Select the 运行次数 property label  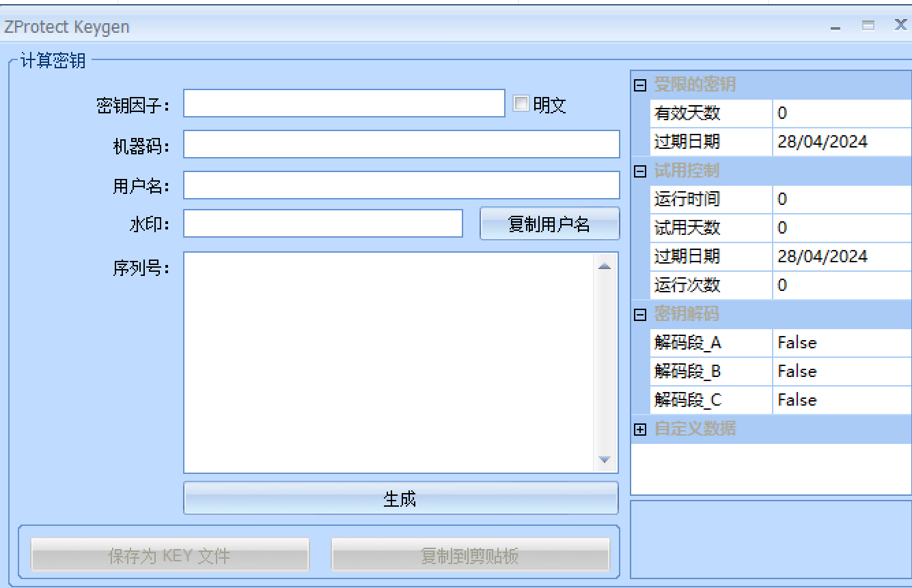[x=687, y=285]
